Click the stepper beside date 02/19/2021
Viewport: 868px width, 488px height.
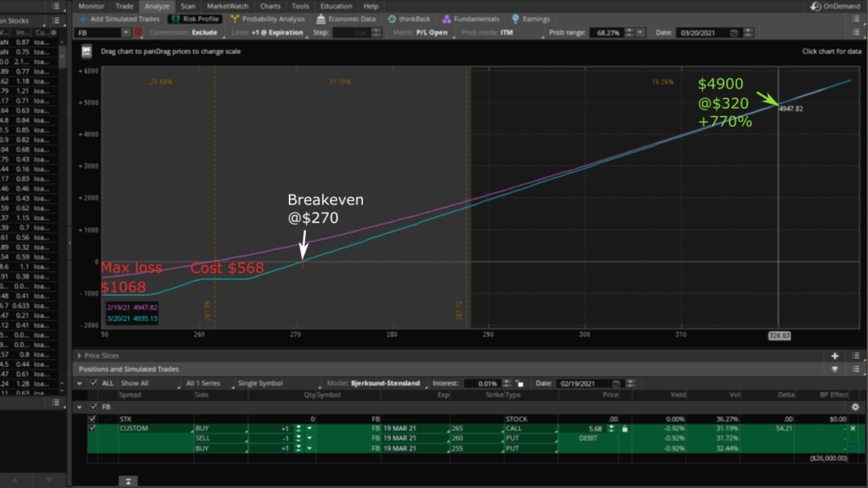pos(631,384)
